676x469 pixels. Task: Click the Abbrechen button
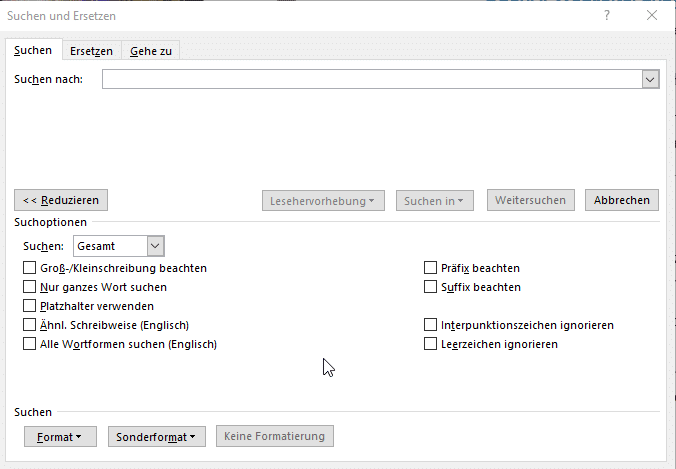621,200
